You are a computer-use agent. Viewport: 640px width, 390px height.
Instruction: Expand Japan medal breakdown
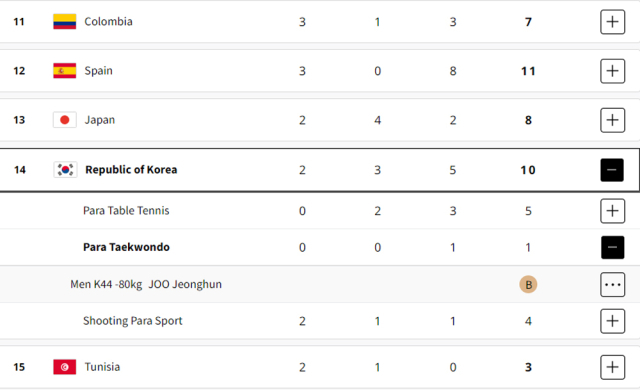tap(612, 120)
